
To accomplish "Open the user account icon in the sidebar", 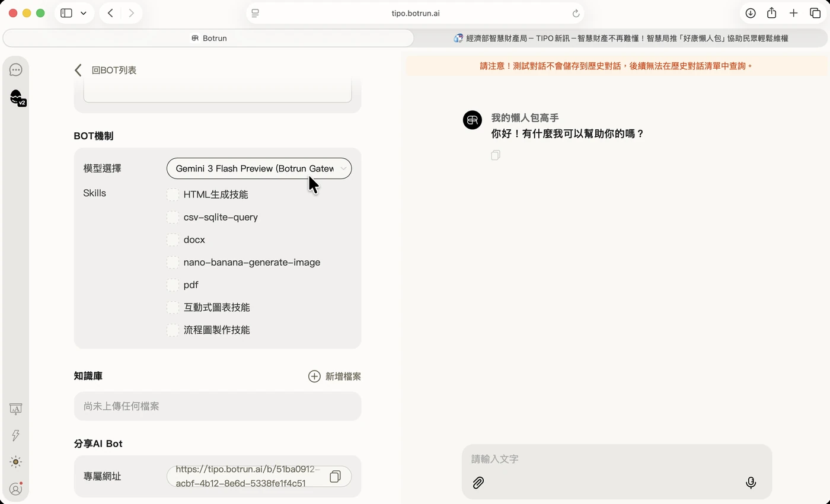I will click(16, 489).
